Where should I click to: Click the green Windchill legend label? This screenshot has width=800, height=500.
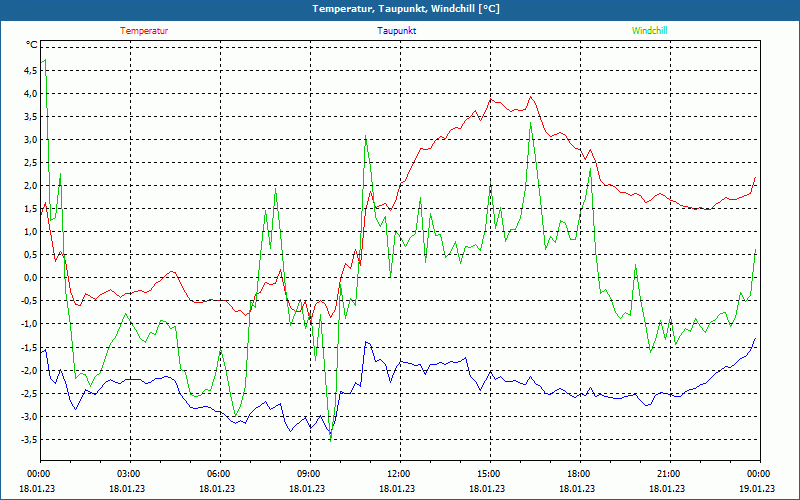649,31
